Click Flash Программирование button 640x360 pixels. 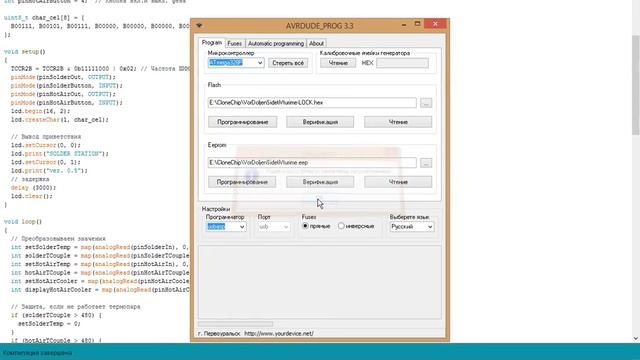242,122
